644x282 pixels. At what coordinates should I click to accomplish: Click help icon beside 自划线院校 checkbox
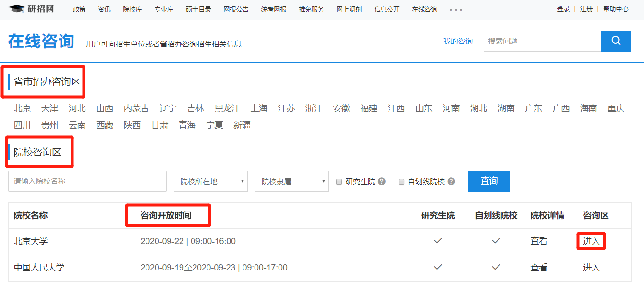click(450, 182)
